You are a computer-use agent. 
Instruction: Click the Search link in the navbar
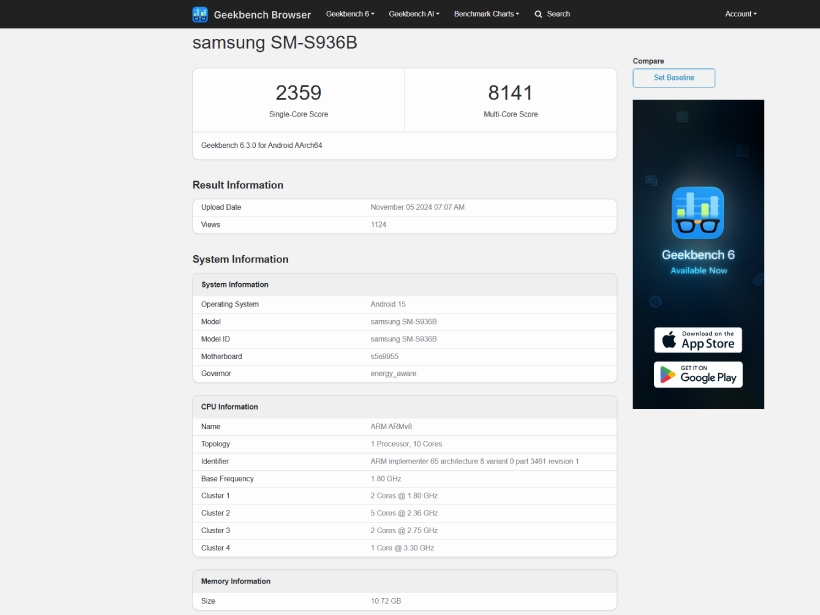point(558,14)
